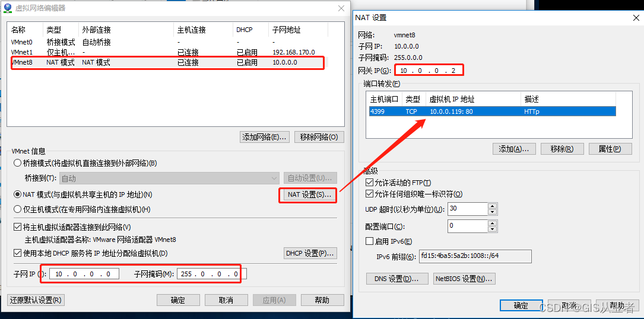Decrease the 配置端口 value with down arrow
The width and height of the screenshot is (644, 319).
(x=493, y=229)
